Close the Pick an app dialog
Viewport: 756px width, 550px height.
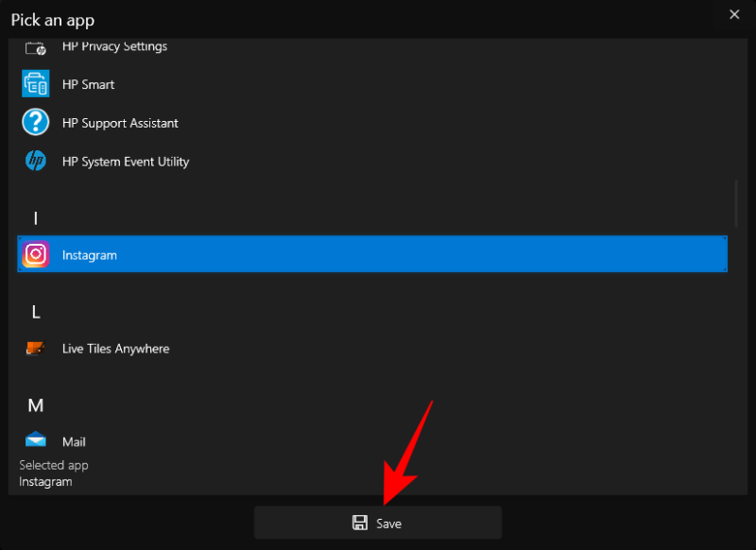734,14
